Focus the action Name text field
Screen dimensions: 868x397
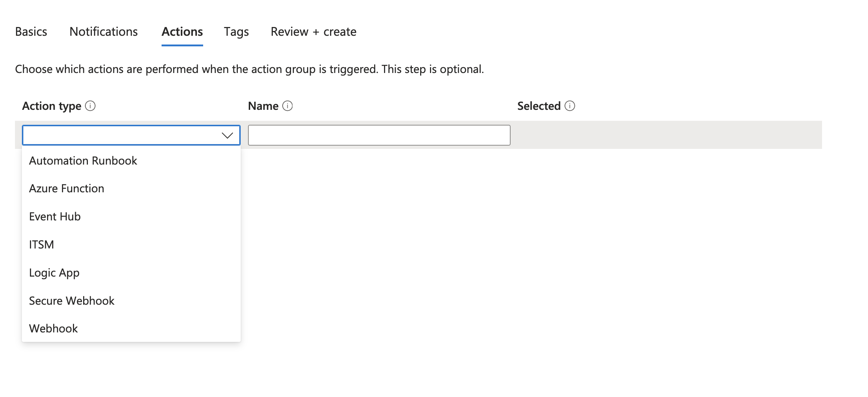click(379, 135)
